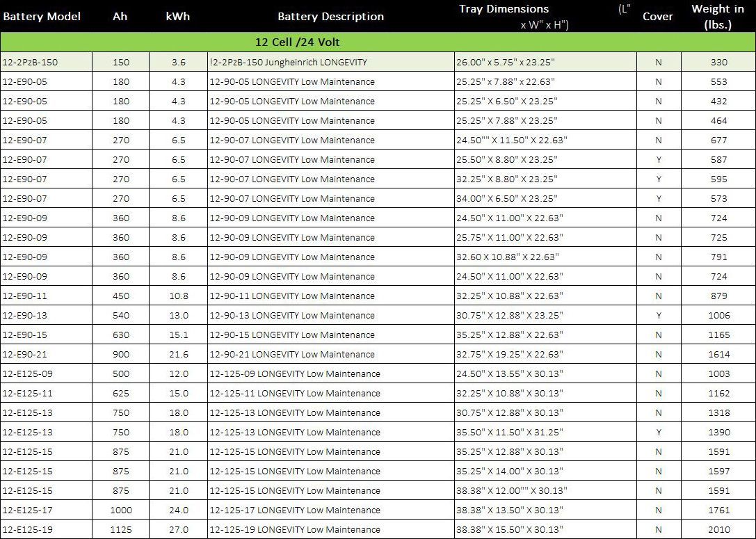The image size is (756, 539).
Task: Click the 2010 weight cell
Action: click(718, 529)
